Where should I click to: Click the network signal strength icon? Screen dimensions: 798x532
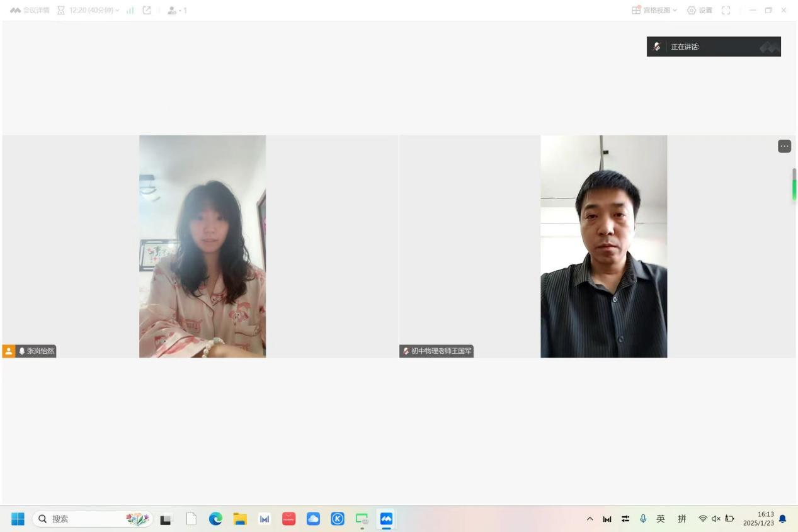[130, 11]
